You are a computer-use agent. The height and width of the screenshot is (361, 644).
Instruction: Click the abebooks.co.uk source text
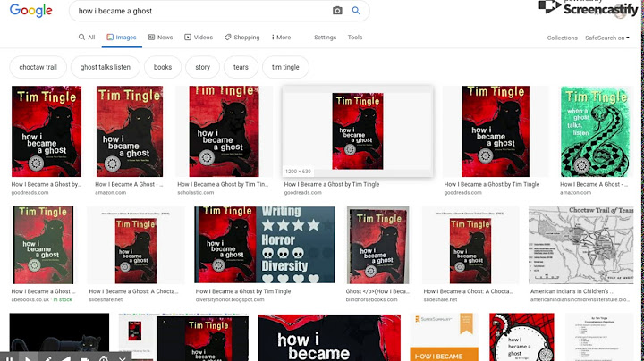[x=30, y=299]
